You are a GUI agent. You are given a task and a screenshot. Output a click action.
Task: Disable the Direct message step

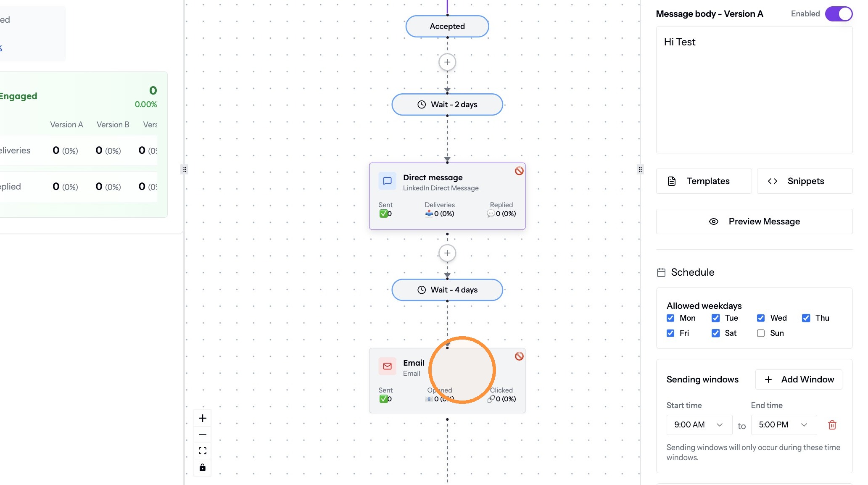point(519,171)
